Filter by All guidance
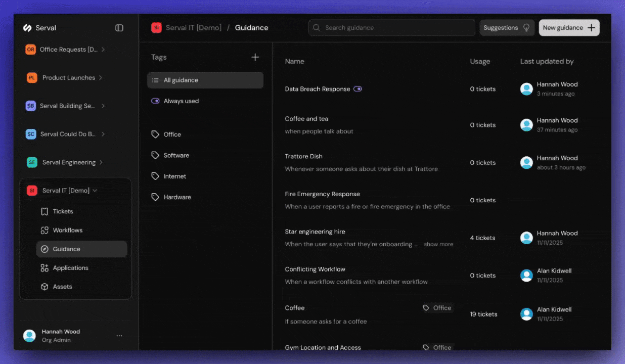The width and height of the screenshot is (625, 364). click(205, 80)
